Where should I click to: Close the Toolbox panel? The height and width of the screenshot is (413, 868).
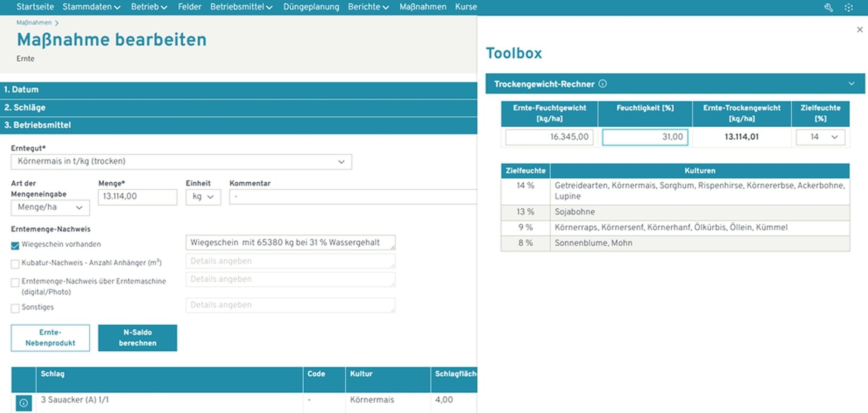click(859, 30)
